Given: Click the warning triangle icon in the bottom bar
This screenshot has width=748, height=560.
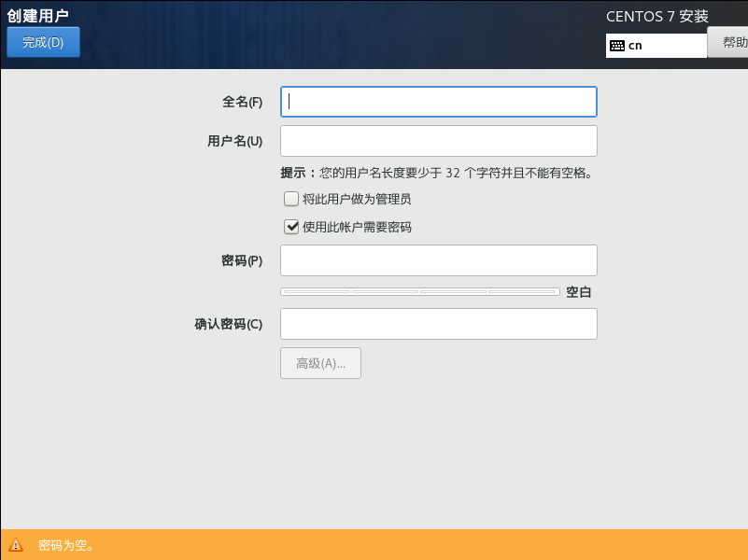Looking at the screenshot, I should pyautogui.click(x=16, y=545).
